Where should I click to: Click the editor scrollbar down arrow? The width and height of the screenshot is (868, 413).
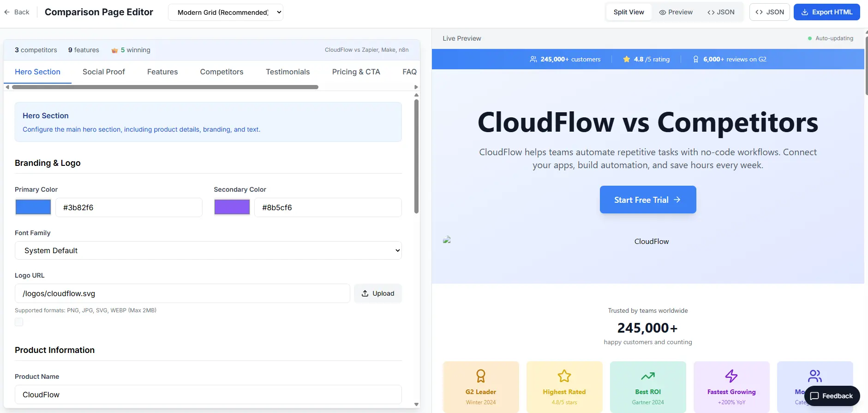point(416,404)
